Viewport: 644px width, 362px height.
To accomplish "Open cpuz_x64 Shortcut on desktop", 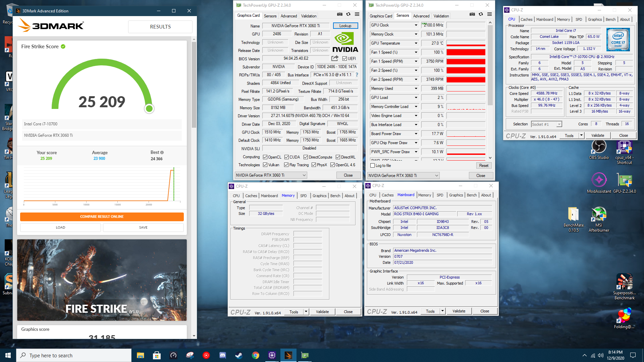I will 624,152.
